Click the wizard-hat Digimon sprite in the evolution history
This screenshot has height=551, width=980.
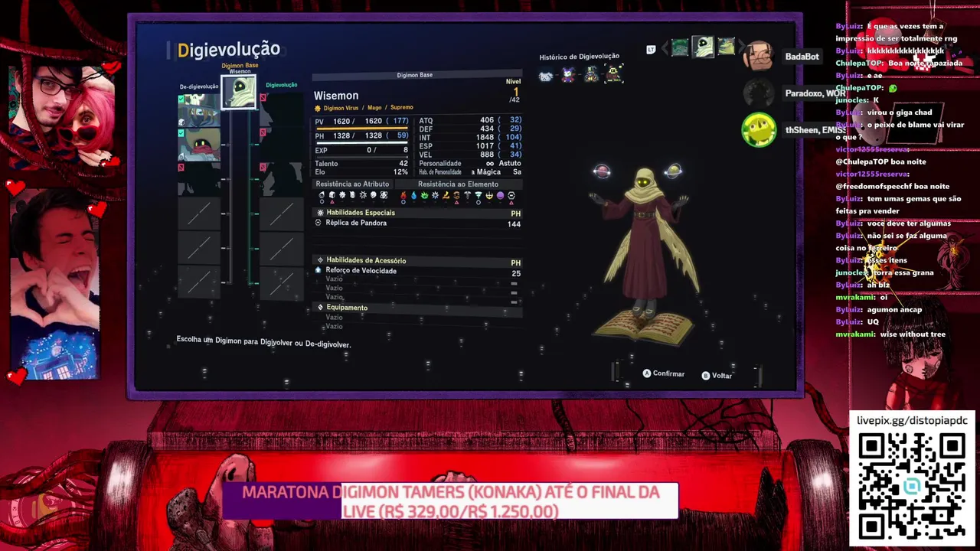(x=591, y=74)
